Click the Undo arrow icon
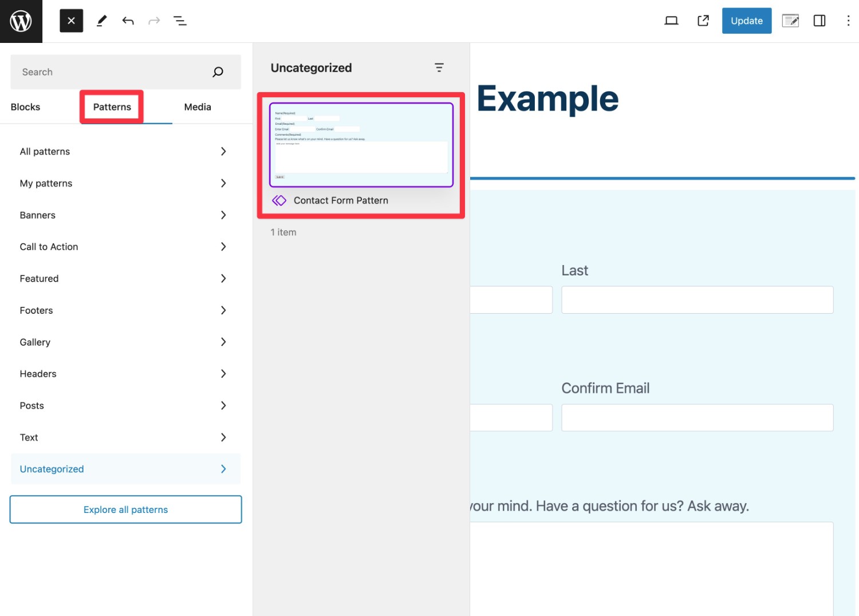The width and height of the screenshot is (859, 616). [128, 21]
